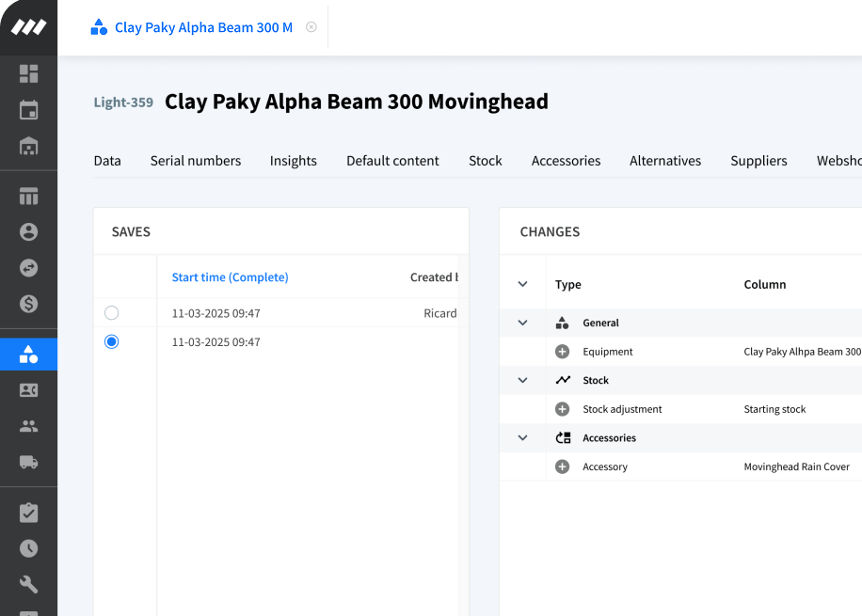Open the warehouse building icon in the sidebar
862x616 pixels.
pos(28,146)
